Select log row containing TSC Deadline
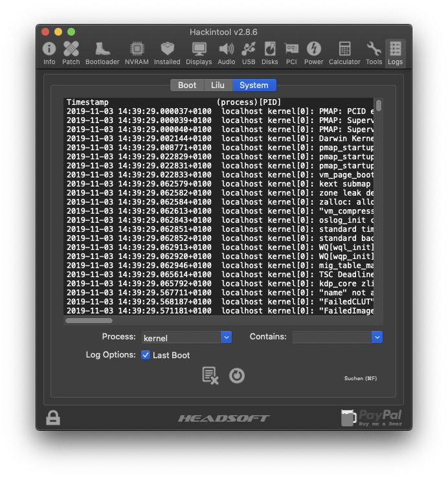This screenshot has height=478, width=448. click(x=219, y=275)
